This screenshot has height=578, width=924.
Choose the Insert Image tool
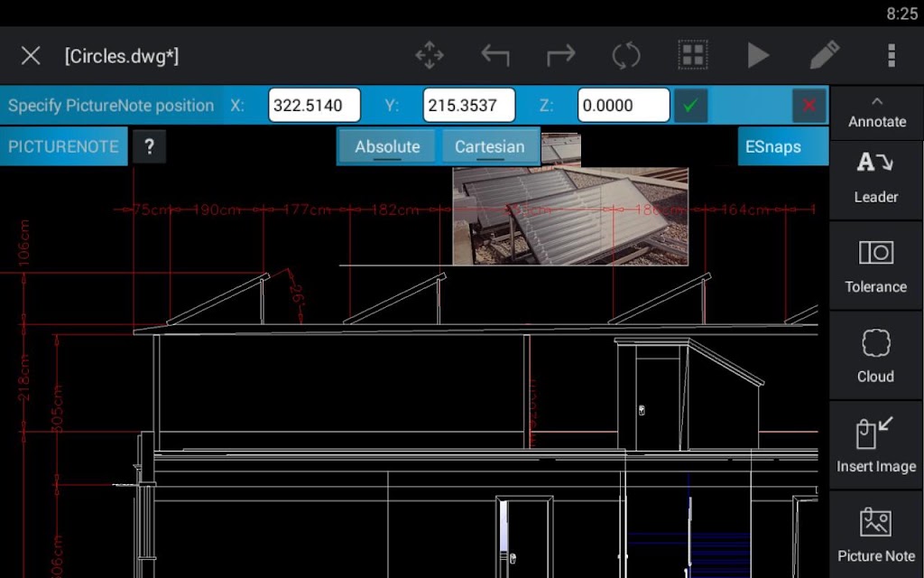tap(876, 446)
